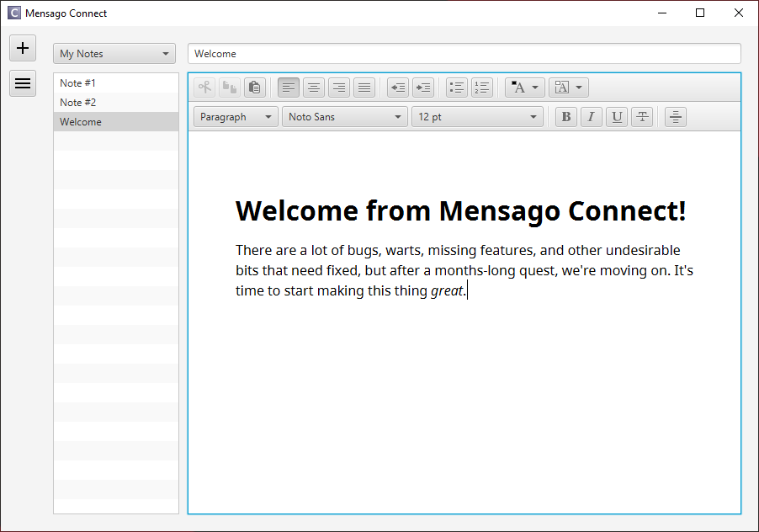Click the Copy icon in the toolbar
This screenshot has height=532, width=759.
coord(230,88)
